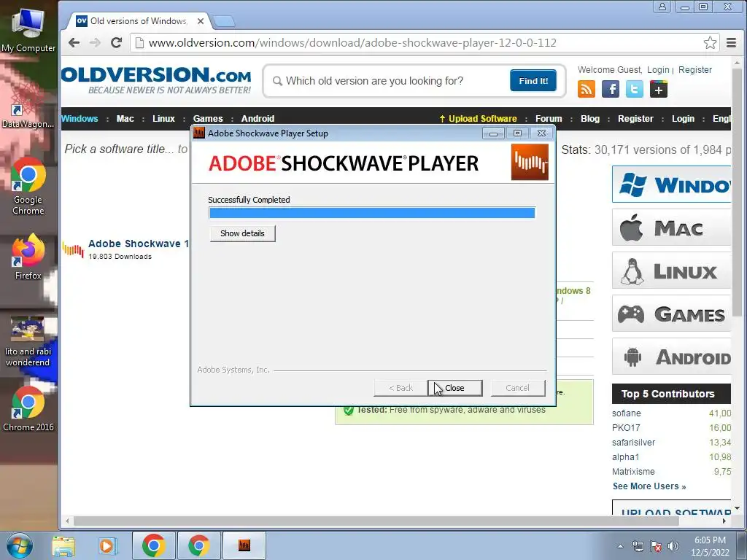Screen dimensions: 747x560
Task: Click Show details in setup dialog
Action: (x=242, y=233)
